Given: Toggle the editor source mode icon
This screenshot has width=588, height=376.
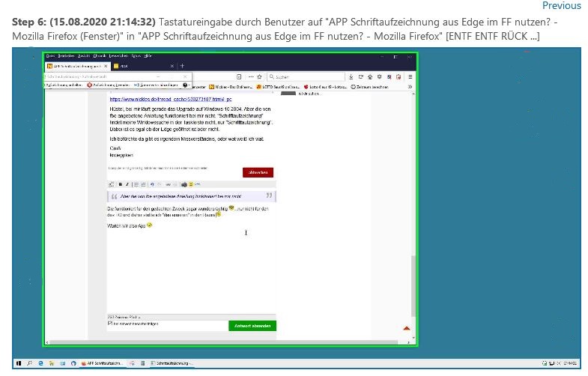Looking at the screenshot, I should coord(111,184).
